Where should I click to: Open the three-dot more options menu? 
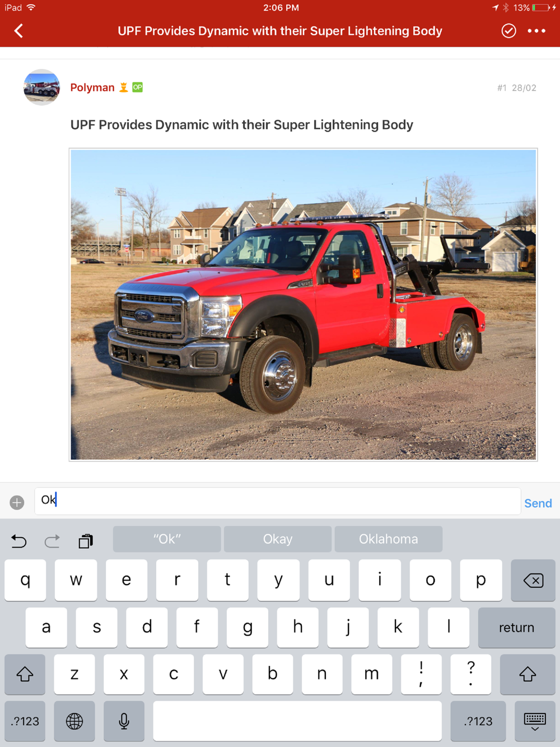536,31
